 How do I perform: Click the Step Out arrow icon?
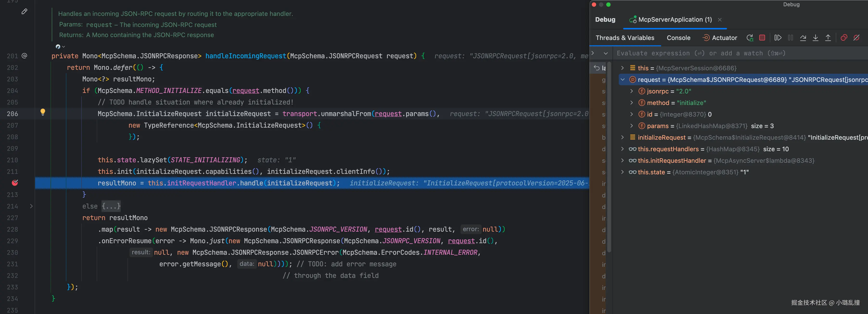pos(828,38)
